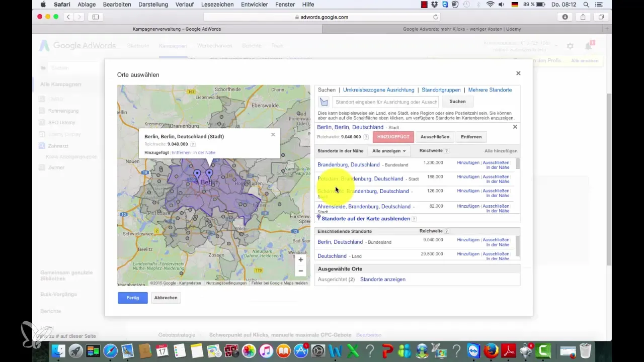Go back in Safari
The height and width of the screenshot is (362, 644).
pyautogui.click(x=68, y=17)
